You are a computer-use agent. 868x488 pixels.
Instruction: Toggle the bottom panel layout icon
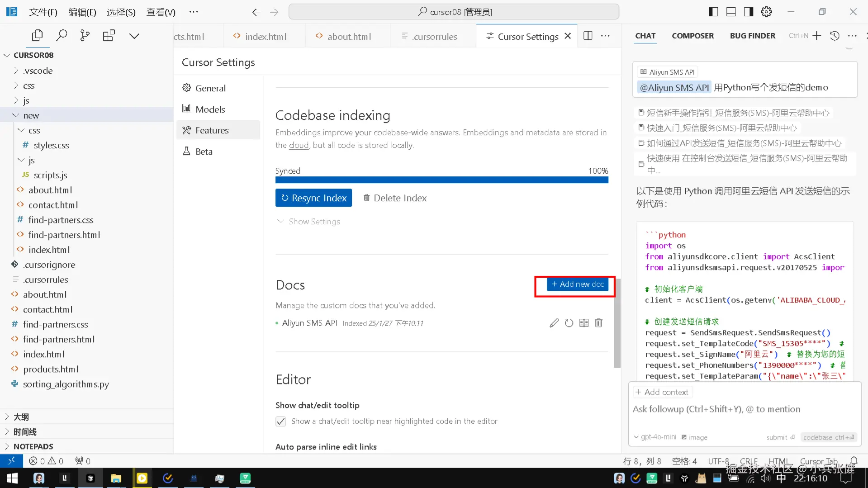coord(731,12)
